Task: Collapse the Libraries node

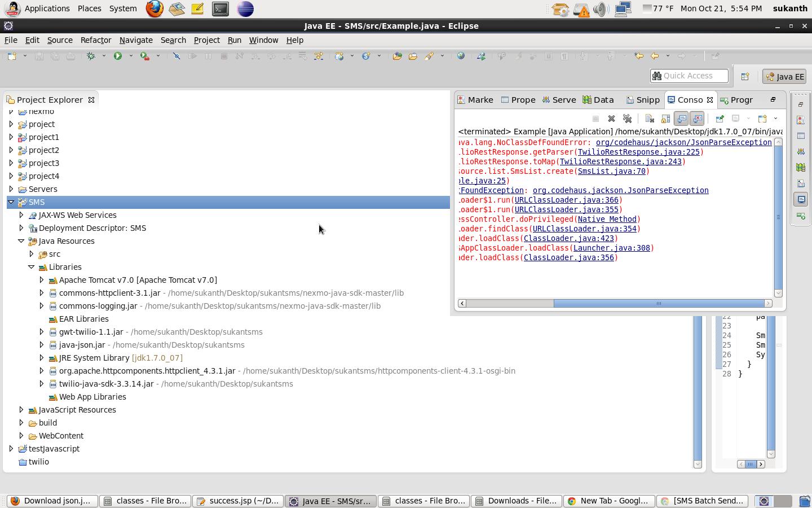Action: tap(32, 267)
